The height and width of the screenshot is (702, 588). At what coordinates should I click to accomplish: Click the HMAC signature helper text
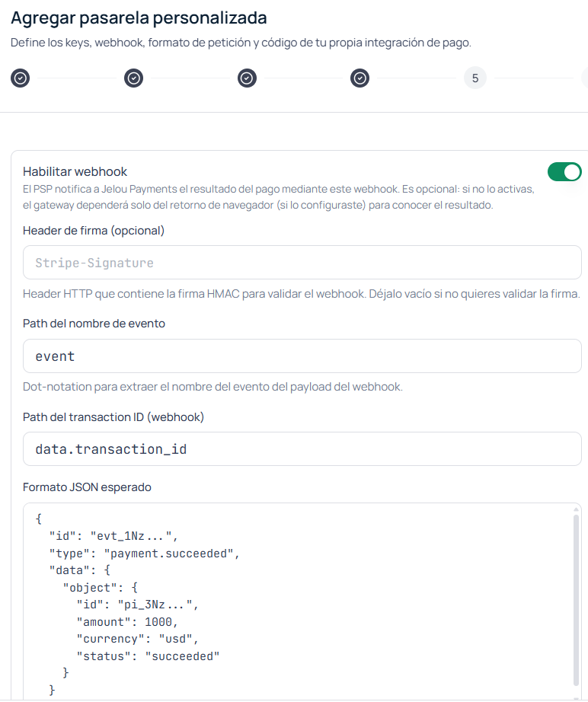tap(302, 294)
